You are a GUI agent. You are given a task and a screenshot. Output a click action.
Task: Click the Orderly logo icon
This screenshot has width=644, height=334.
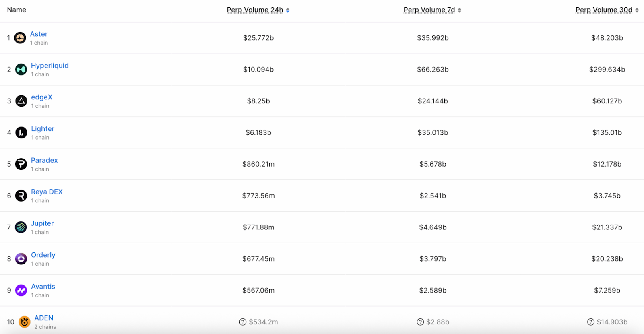(x=21, y=258)
